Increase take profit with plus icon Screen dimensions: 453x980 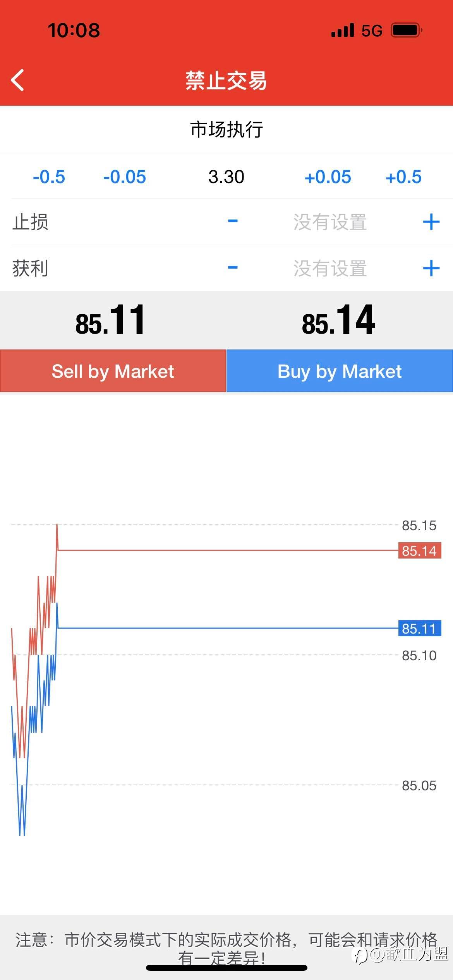[x=431, y=268]
